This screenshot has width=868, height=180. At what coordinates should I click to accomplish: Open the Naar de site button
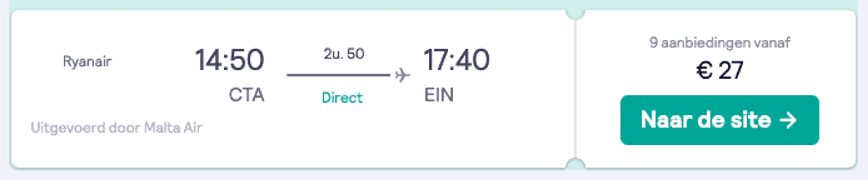pos(720,120)
